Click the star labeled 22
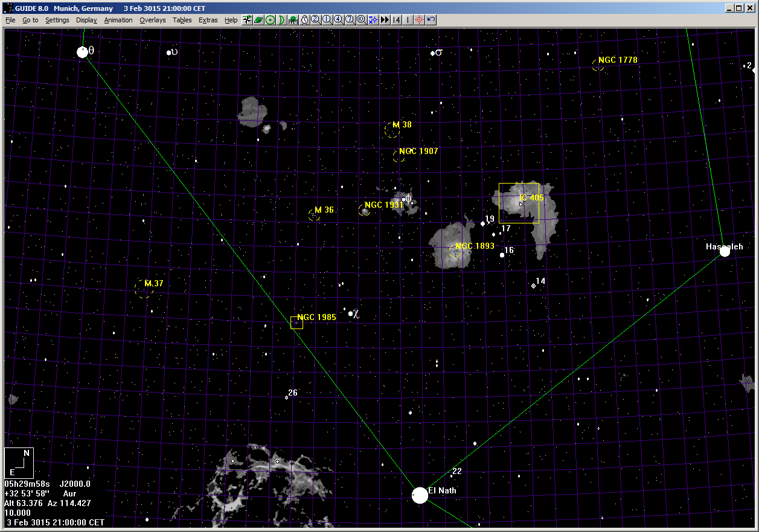 (451, 476)
